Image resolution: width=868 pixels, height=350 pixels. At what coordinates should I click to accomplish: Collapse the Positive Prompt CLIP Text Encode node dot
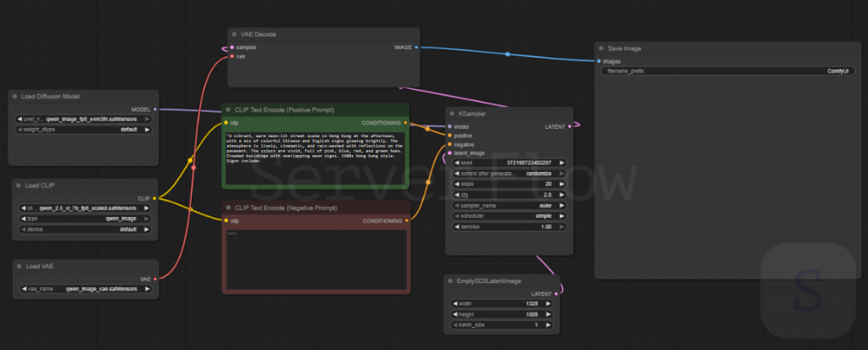point(228,109)
